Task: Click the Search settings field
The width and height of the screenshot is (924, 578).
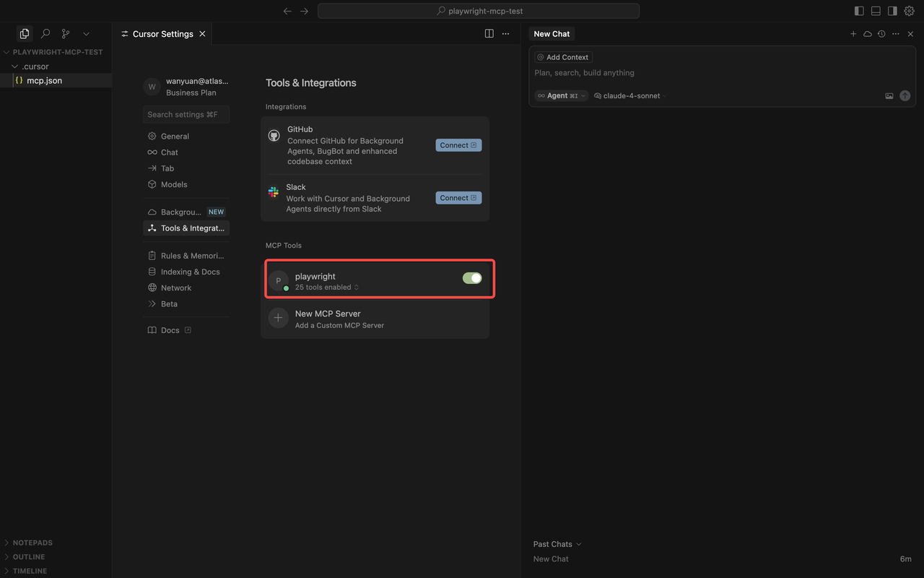Action: [x=186, y=114]
